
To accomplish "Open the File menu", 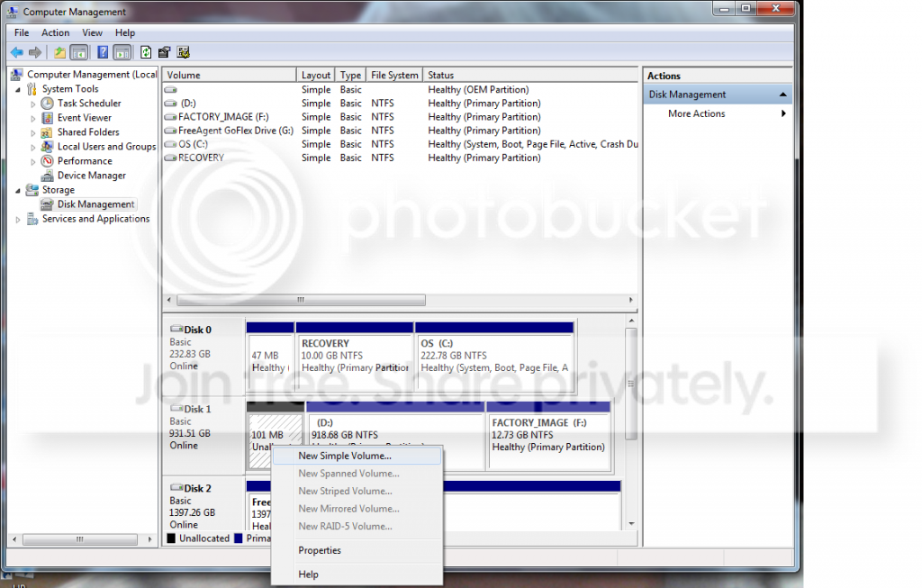I will click(22, 33).
